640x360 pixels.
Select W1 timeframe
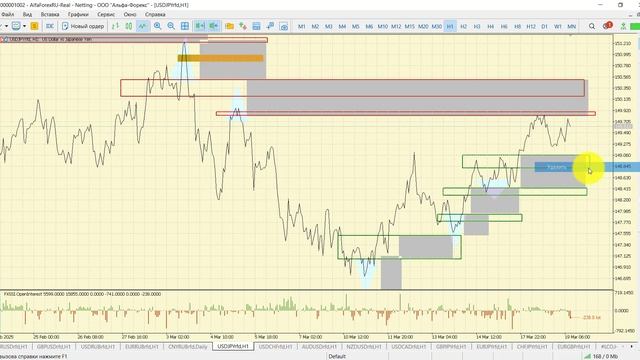pos(558,26)
